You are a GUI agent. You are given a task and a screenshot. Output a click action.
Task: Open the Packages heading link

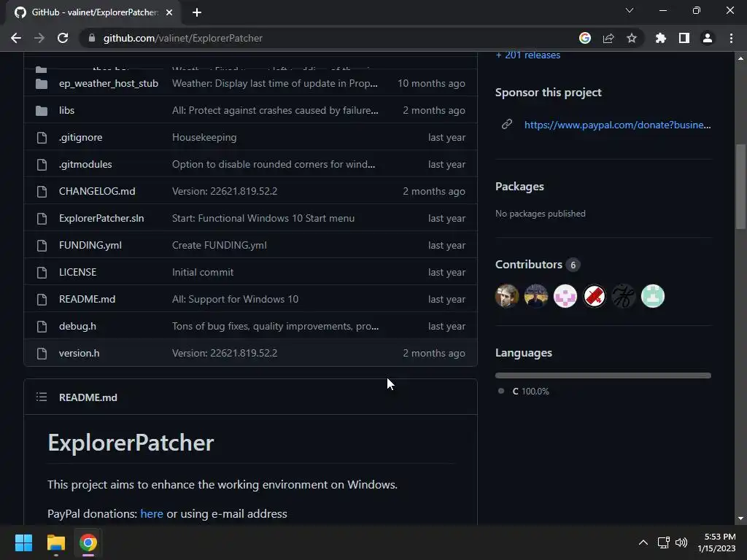519,187
